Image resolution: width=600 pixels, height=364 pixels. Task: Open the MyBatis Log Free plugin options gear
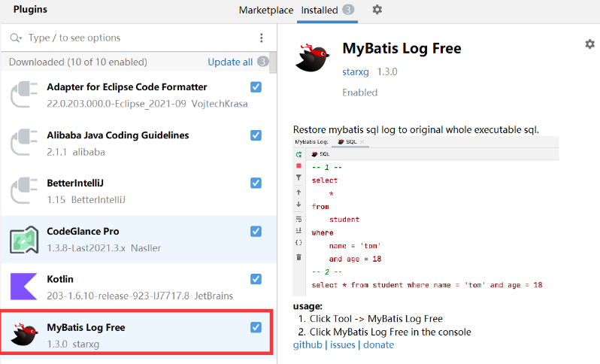click(x=589, y=44)
